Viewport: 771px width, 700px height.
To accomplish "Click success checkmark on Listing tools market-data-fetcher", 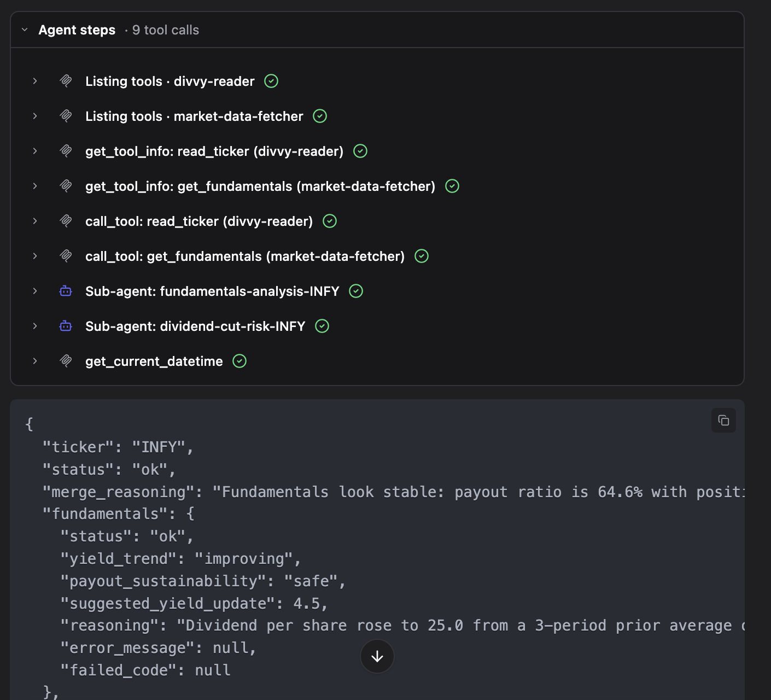I will click(x=320, y=116).
